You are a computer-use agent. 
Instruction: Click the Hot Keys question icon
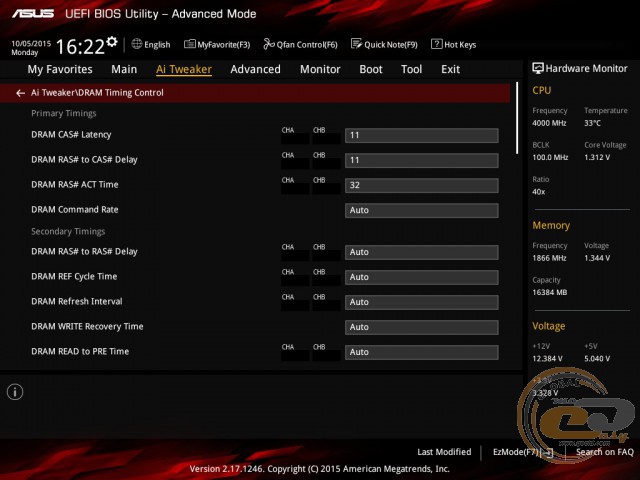436,44
